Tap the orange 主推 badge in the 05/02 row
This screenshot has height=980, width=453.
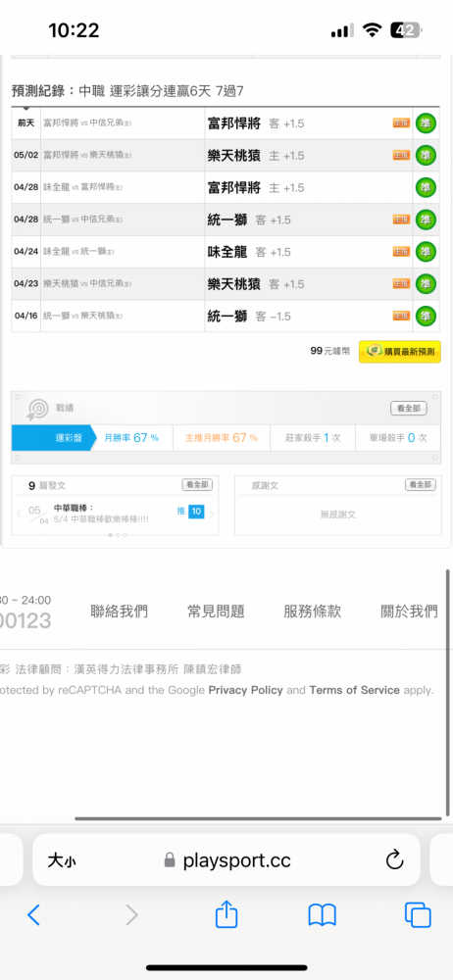[x=401, y=155]
